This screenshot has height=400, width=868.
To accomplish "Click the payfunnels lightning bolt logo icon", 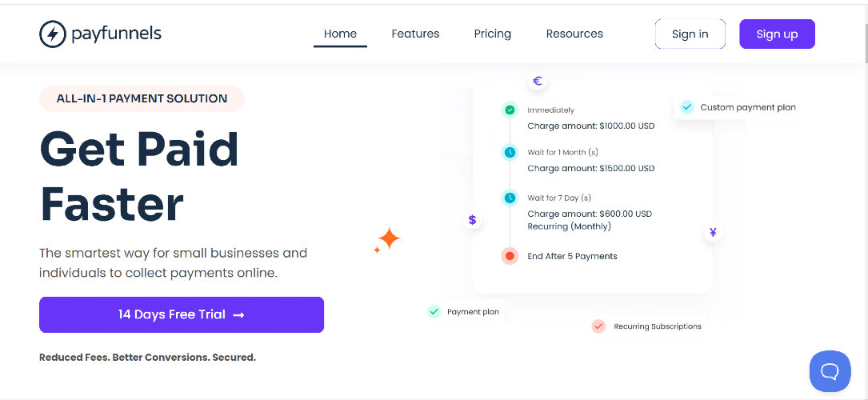I will [x=53, y=34].
